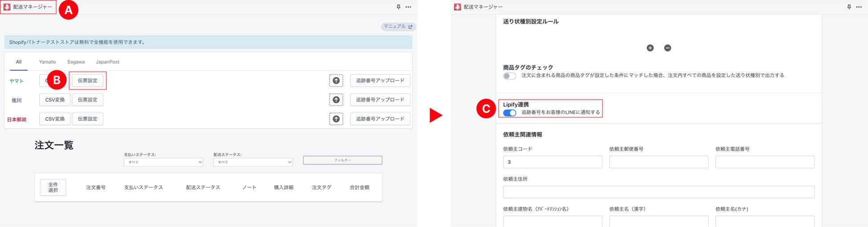868x227 pixels.
Task: Click the 全件選択 button
Action: (x=53, y=187)
